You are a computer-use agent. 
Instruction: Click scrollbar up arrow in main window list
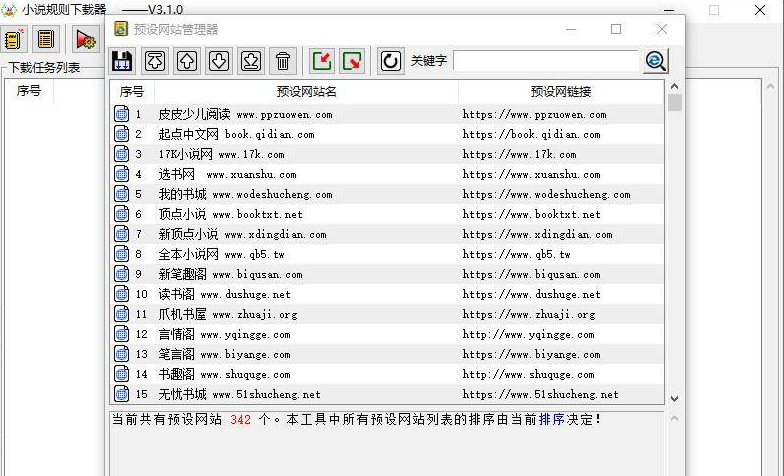[770, 86]
